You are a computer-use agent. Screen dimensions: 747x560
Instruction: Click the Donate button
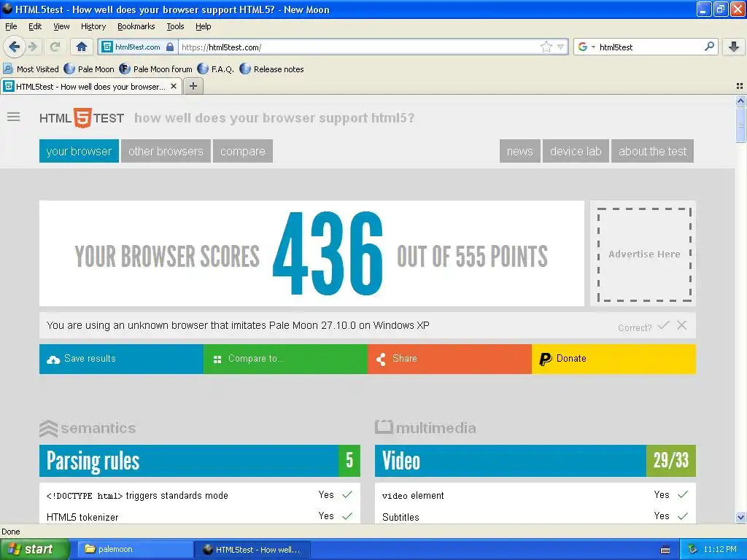(614, 359)
